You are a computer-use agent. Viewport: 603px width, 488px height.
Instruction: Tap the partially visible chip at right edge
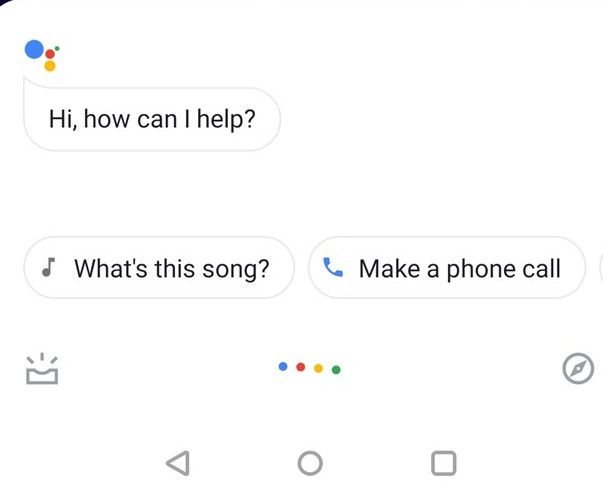(x=599, y=268)
